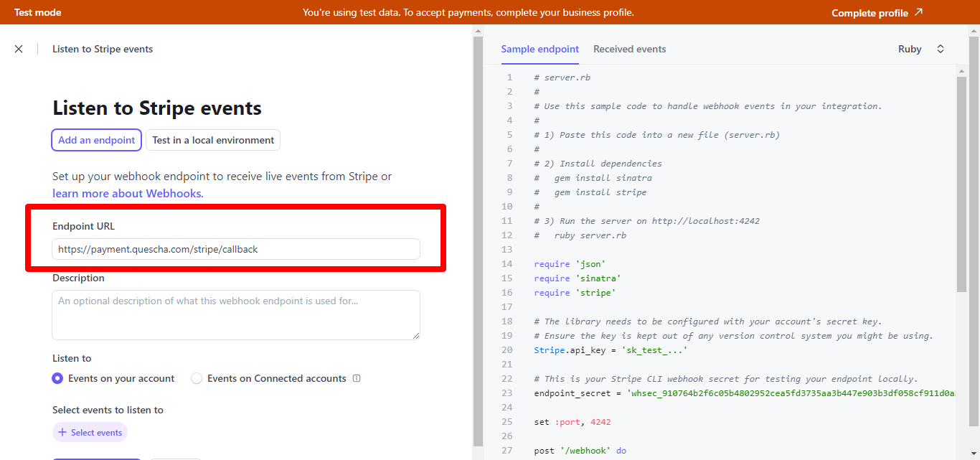The width and height of the screenshot is (980, 460).
Task: Select Events on your account radio button
Action: coord(57,378)
